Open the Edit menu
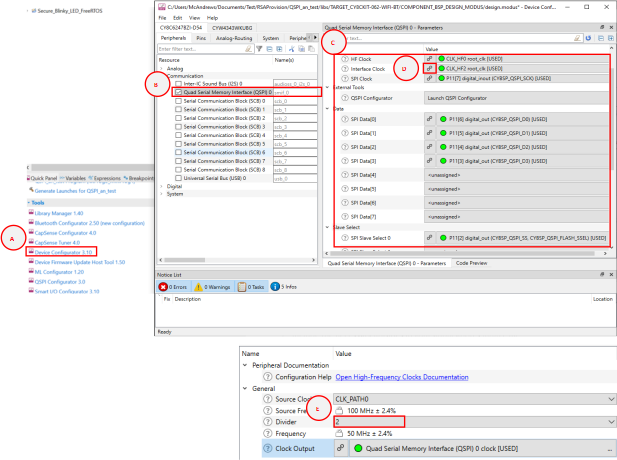617x460 pixels. 178,18
